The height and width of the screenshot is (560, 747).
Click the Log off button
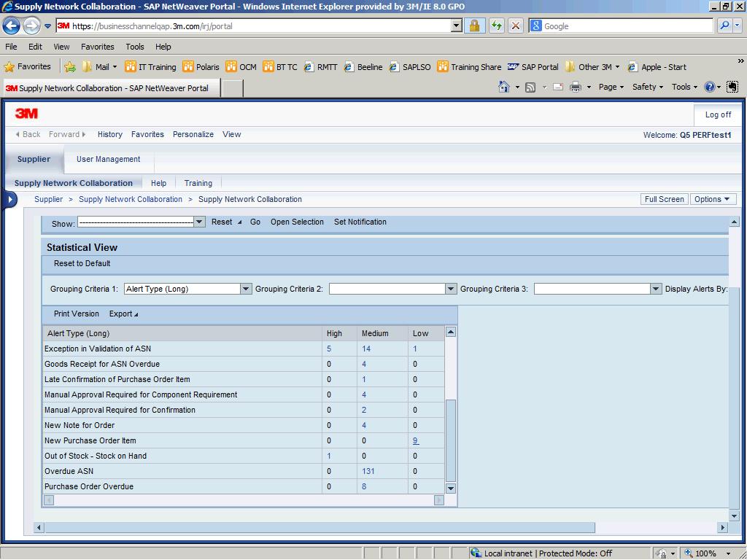coord(718,114)
